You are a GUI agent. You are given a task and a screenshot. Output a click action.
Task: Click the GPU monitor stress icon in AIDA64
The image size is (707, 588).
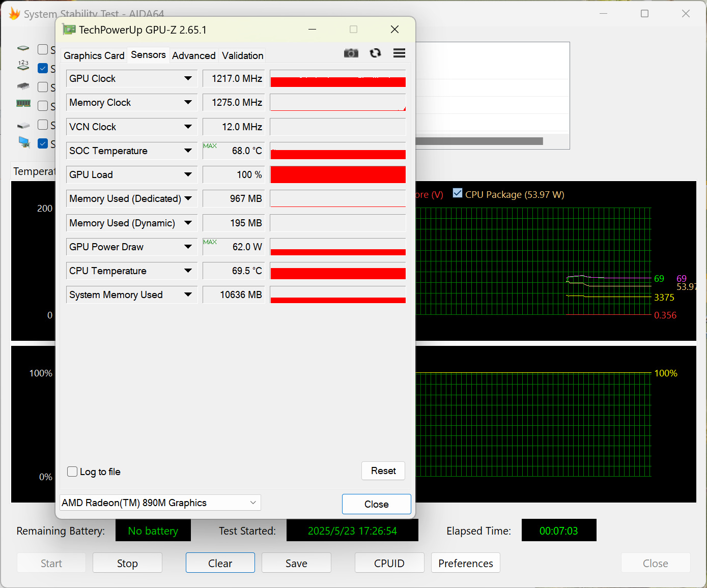tap(24, 142)
